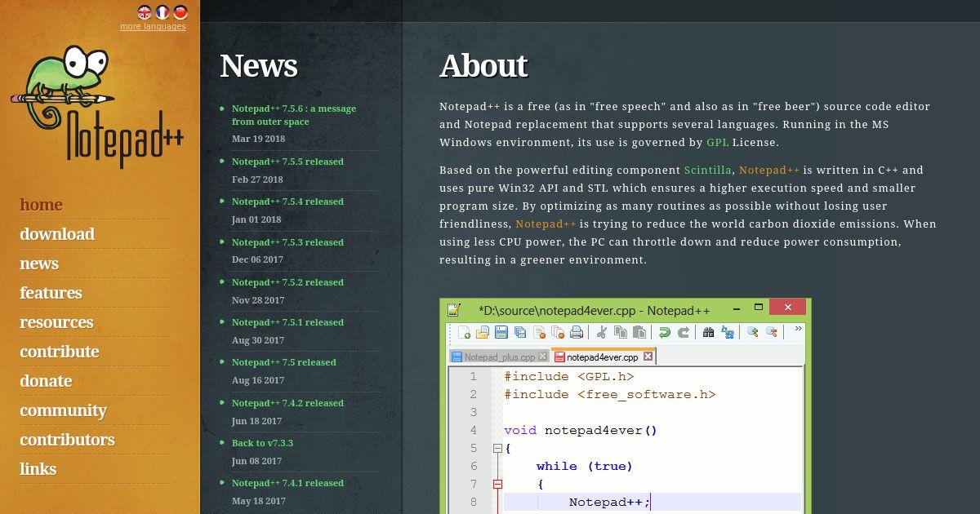The width and height of the screenshot is (980, 514).
Task: Select the notepad4ever.cpp editor tab
Action: coord(604,357)
